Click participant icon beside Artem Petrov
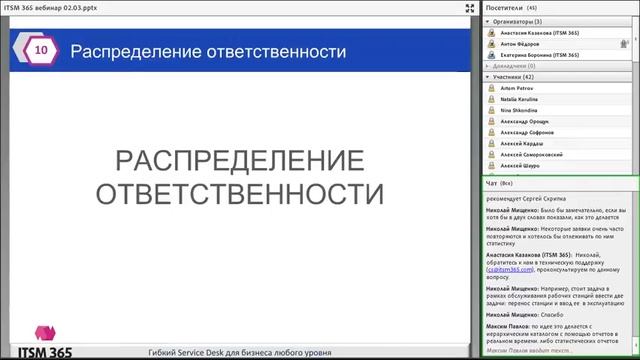Screen dimensions: 640x360 [491, 88]
